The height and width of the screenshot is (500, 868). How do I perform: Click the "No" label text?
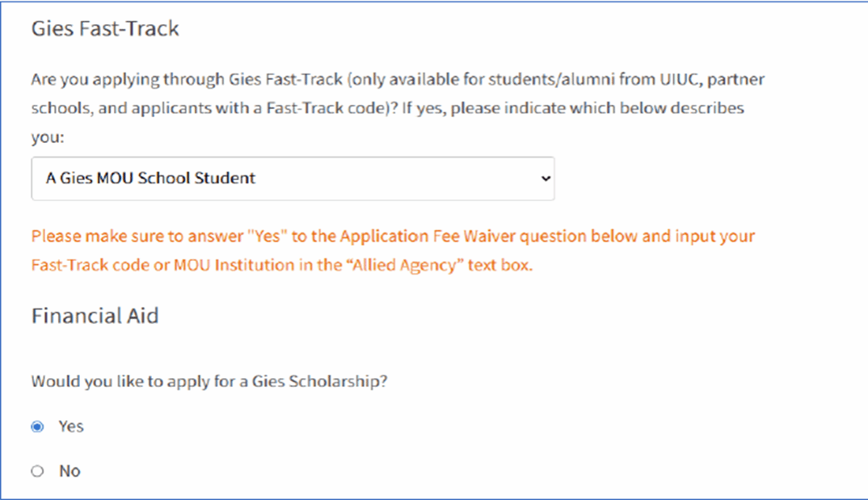click(x=70, y=472)
